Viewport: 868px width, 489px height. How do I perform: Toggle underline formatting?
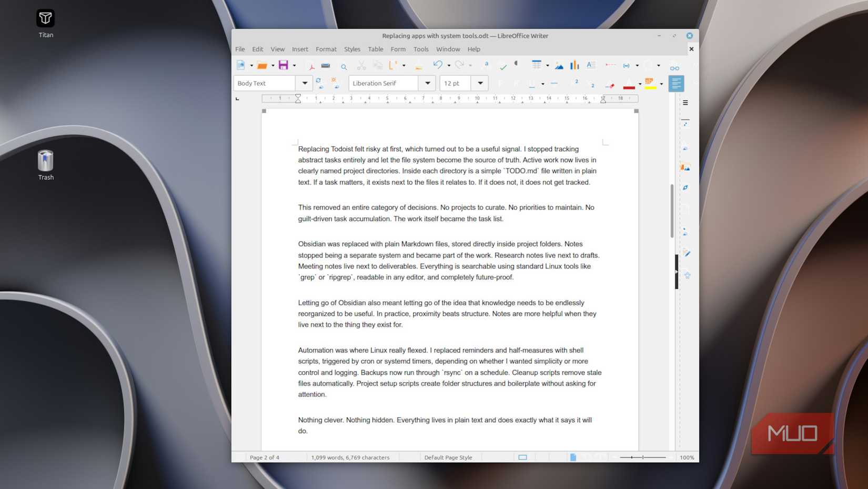click(x=531, y=83)
